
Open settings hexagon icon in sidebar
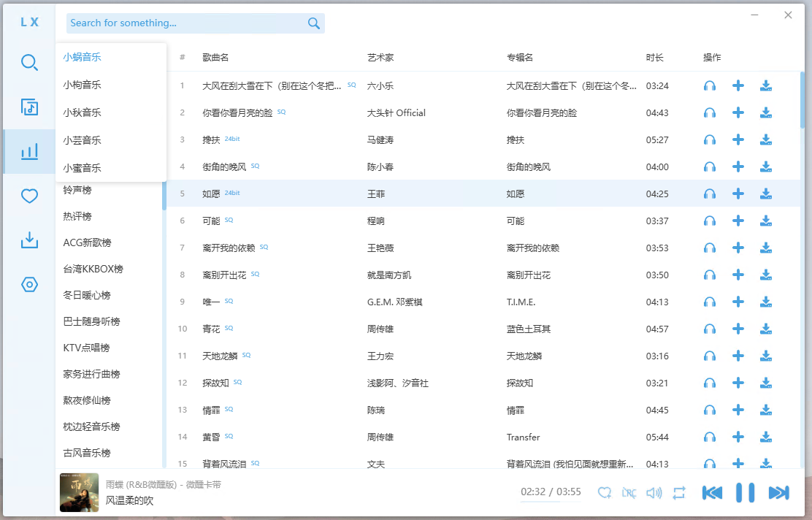click(29, 285)
